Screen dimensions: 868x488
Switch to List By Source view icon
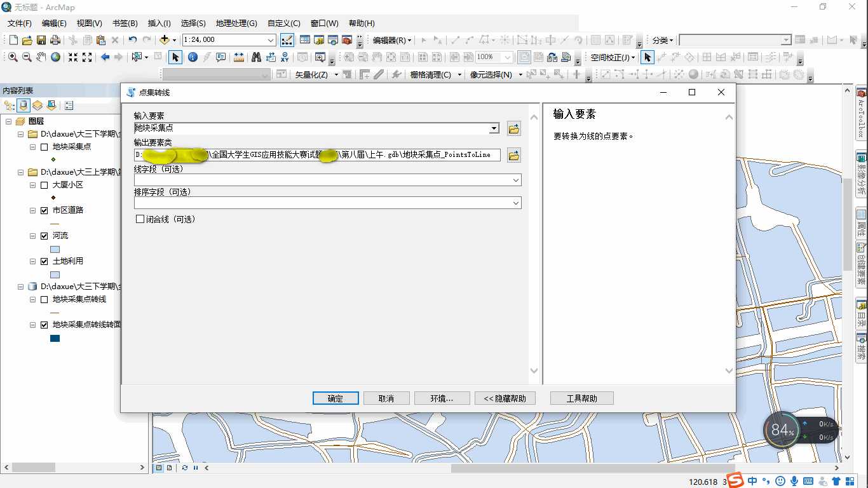(24, 105)
